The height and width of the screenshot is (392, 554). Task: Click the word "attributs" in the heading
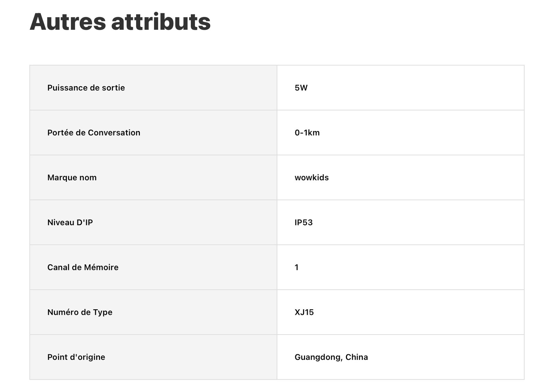(161, 22)
